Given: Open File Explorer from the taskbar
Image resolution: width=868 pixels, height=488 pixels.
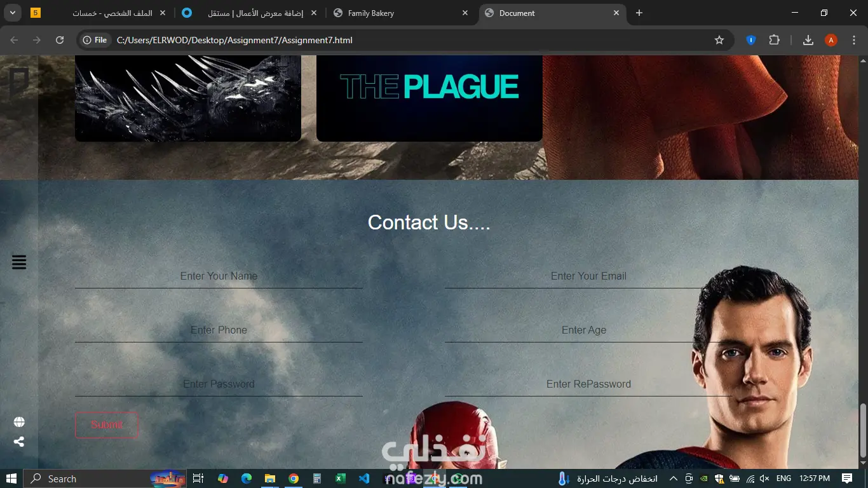Looking at the screenshot, I should tap(269, 478).
